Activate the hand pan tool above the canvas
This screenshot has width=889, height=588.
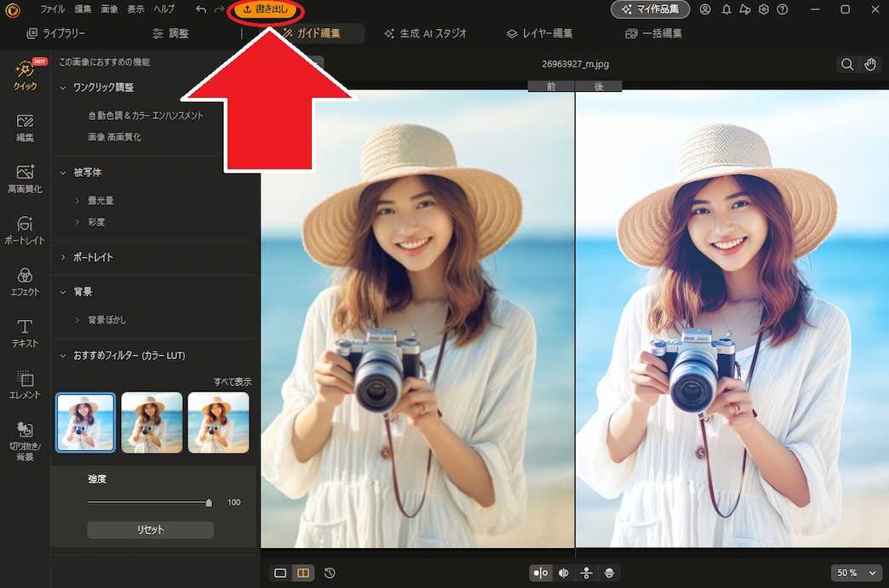pyautogui.click(x=870, y=63)
